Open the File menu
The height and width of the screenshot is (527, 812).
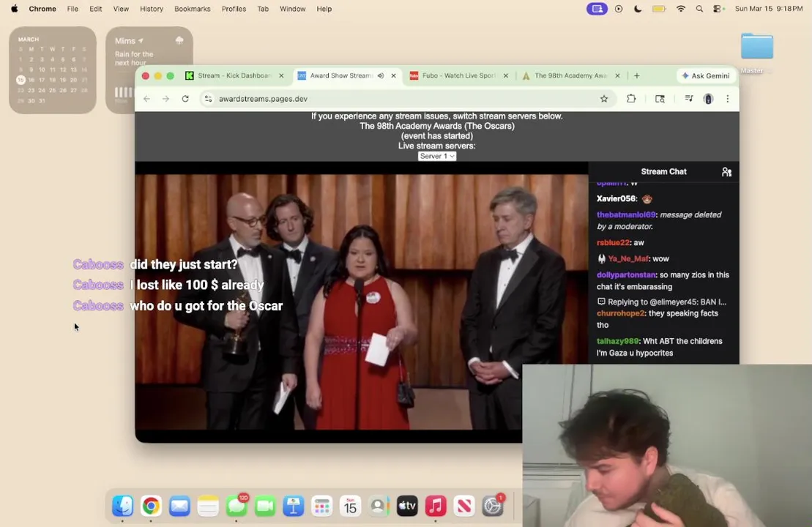pyautogui.click(x=72, y=9)
